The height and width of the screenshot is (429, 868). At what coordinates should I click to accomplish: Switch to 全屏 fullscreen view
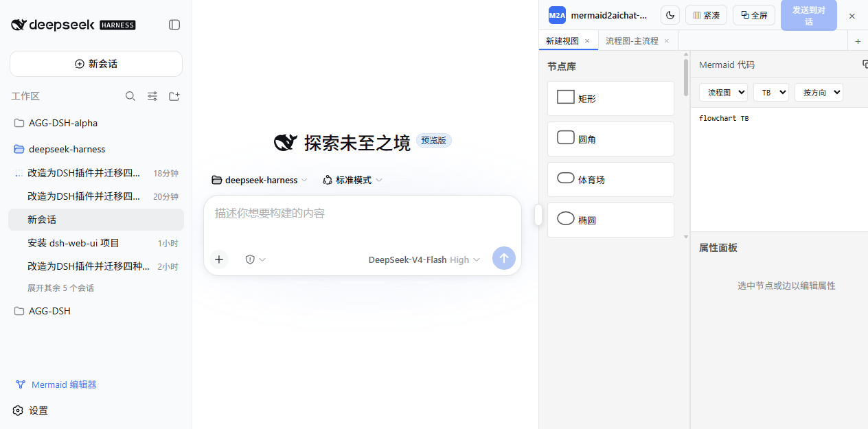[x=754, y=15]
